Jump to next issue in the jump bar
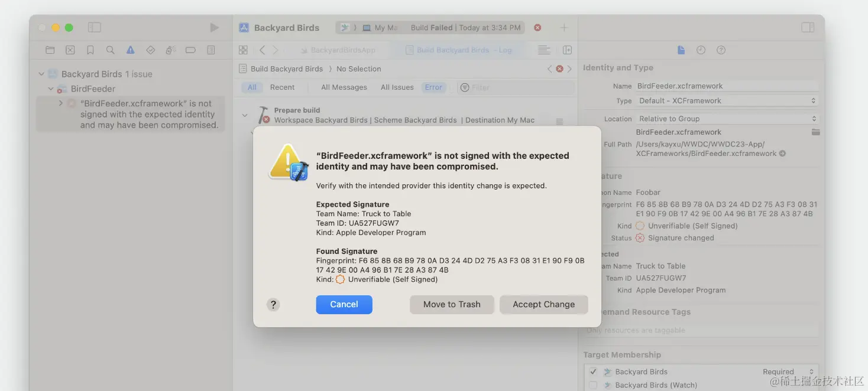 click(569, 69)
